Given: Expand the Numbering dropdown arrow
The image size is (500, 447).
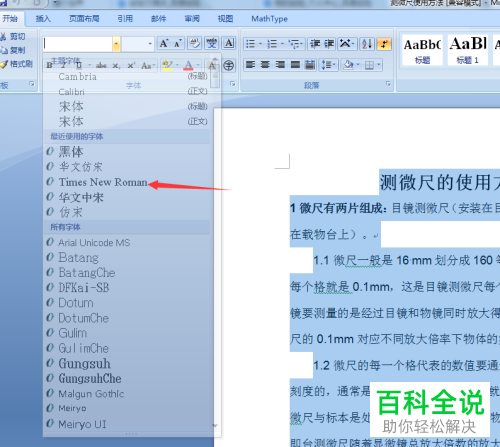Looking at the screenshot, I should coord(282,44).
